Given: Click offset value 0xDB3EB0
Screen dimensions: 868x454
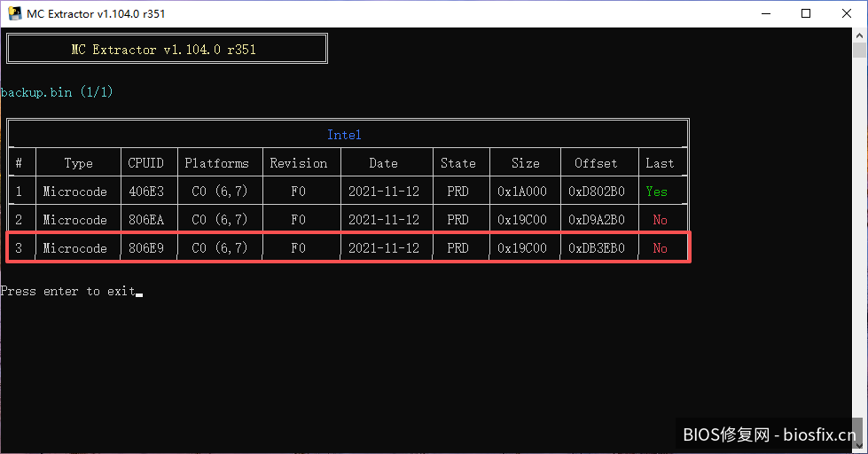Looking at the screenshot, I should tap(597, 248).
